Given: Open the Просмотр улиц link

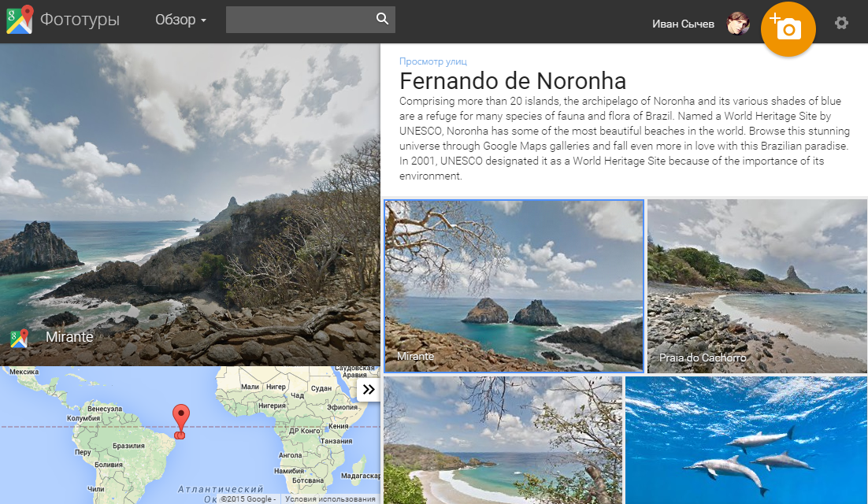Looking at the screenshot, I should point(433,61).
